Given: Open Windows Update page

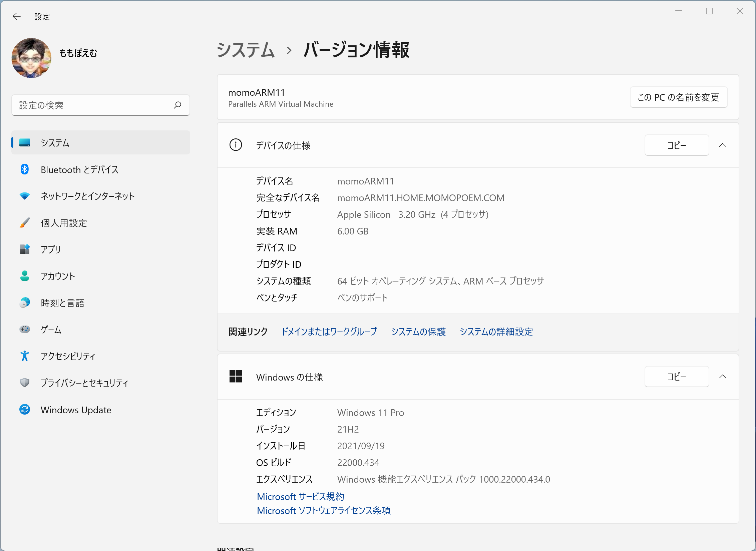Looking at the screenshot, I should tap(100, 409).
